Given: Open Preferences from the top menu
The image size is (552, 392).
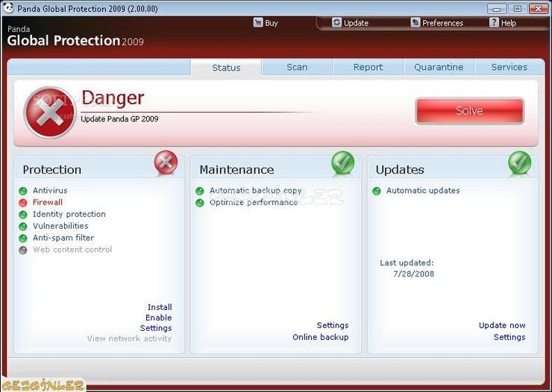Looking at the screenshot, I should coord(443,23).
